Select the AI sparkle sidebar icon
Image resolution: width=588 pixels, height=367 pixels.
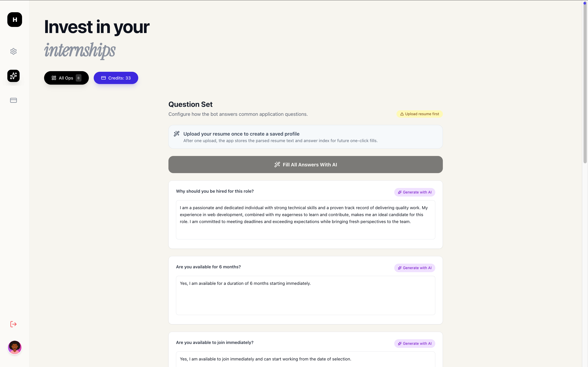click(x=13, y=76)
